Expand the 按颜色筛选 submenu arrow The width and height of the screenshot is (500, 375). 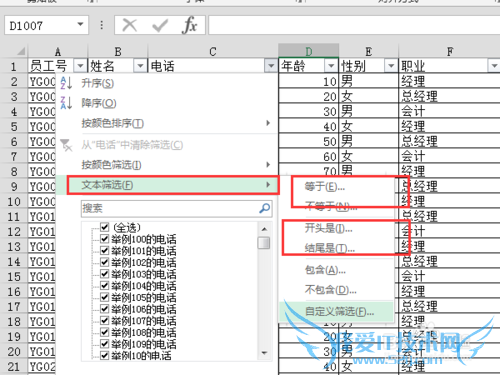[x=268, y=164]
